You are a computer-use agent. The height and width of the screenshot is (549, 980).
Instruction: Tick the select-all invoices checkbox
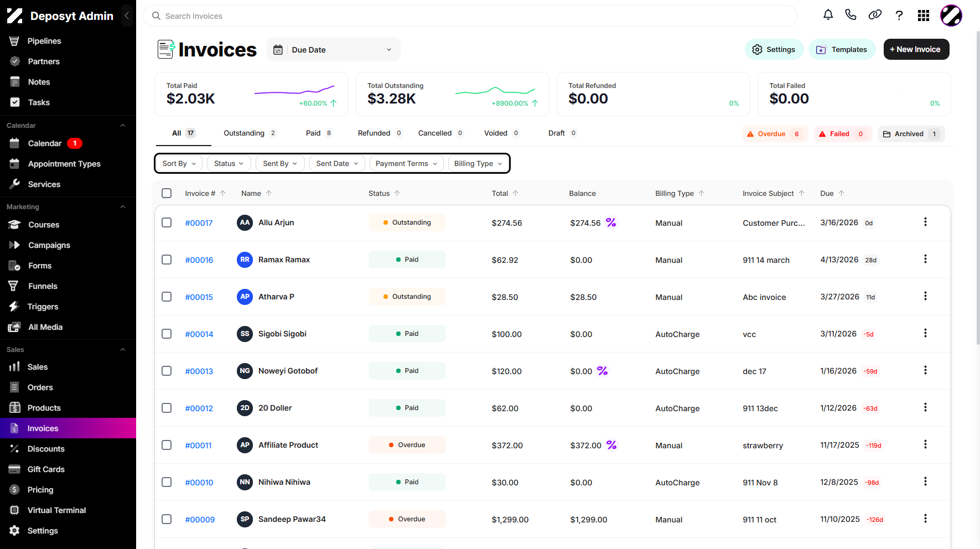coord(167,193)
